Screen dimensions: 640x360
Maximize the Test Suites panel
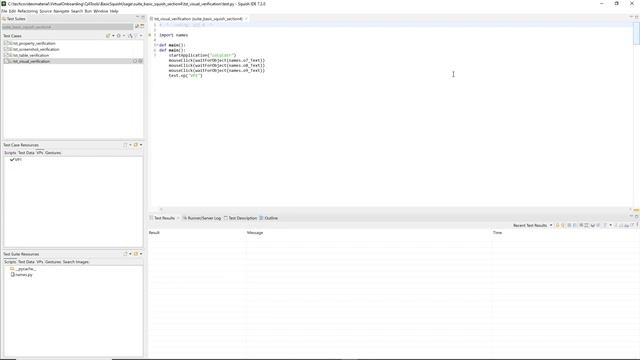(142, 17)
